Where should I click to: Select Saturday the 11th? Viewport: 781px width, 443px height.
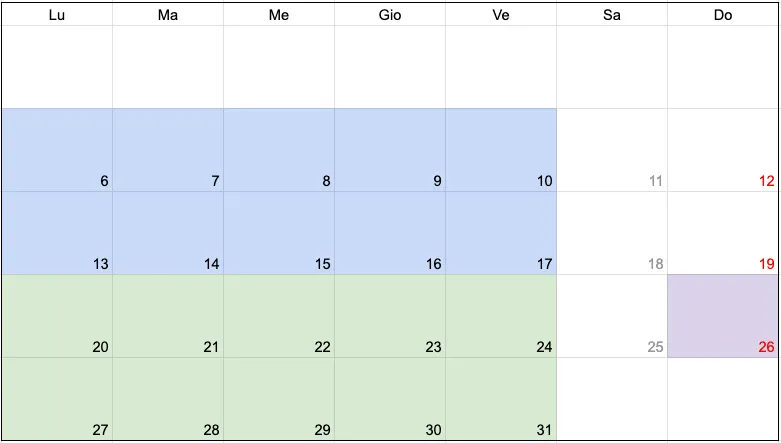point(612,150)
